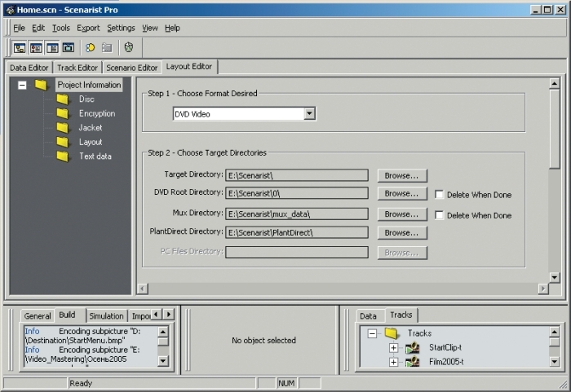This screenshot has width=571, height=392.
Task: Click the Mux Directory path field
Action: (296, 214)
